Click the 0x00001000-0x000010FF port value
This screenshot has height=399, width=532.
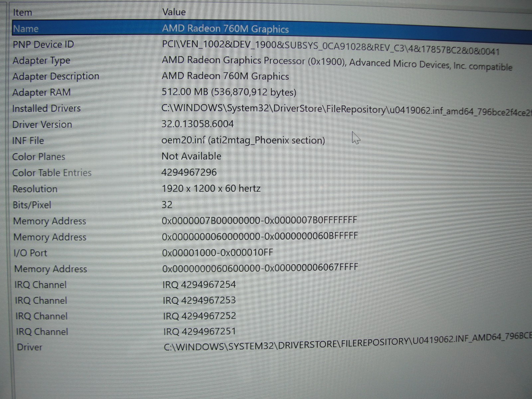tap(217, 252)
